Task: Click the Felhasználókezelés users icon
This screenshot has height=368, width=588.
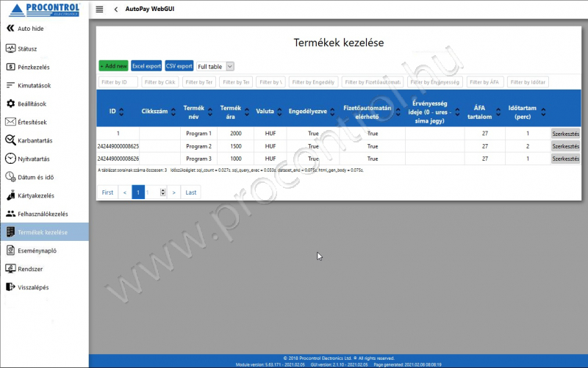Action: pyautogui.click(x=10, y=214)
